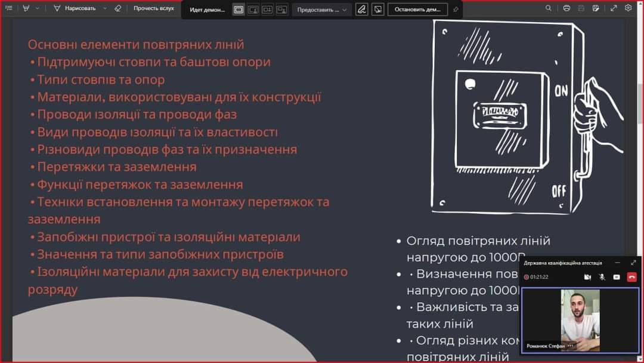Minimize the Державна кваліфікаційна атестація window

tap(617, 262)
